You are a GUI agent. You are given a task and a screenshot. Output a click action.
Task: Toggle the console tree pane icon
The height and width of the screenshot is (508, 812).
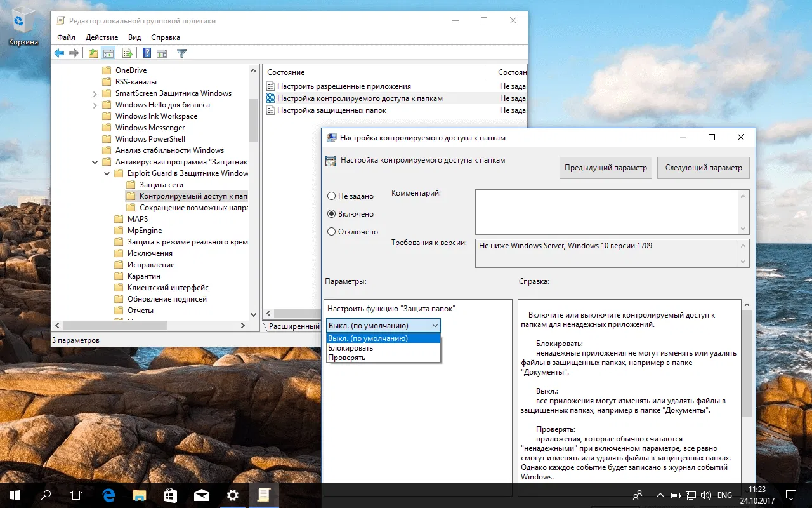click(107, 52)
